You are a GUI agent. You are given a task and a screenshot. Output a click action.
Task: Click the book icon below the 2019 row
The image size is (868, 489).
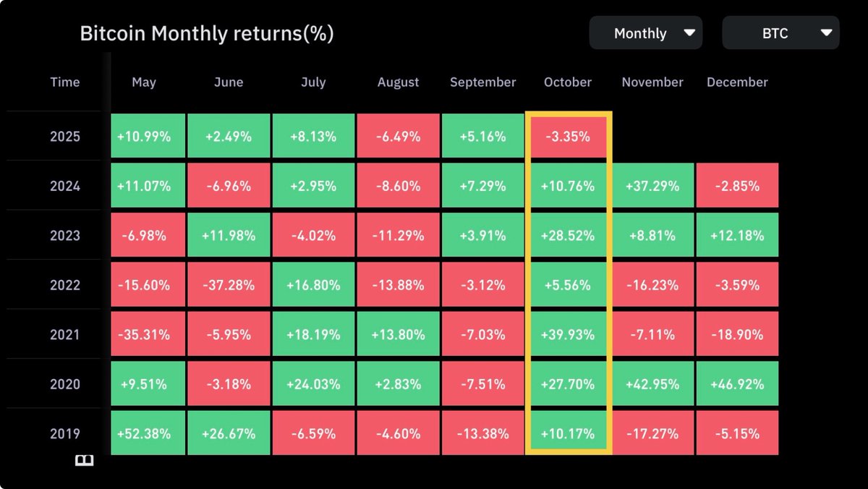(x=85, y=461)
